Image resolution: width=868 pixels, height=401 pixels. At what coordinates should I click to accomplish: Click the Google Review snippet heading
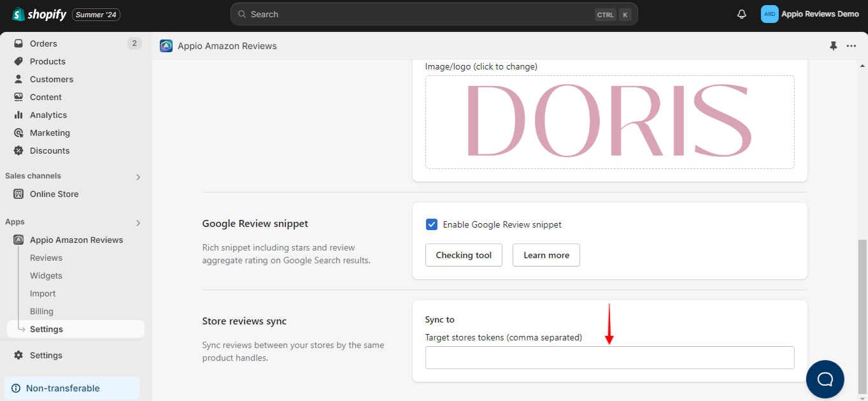[255, 224]
